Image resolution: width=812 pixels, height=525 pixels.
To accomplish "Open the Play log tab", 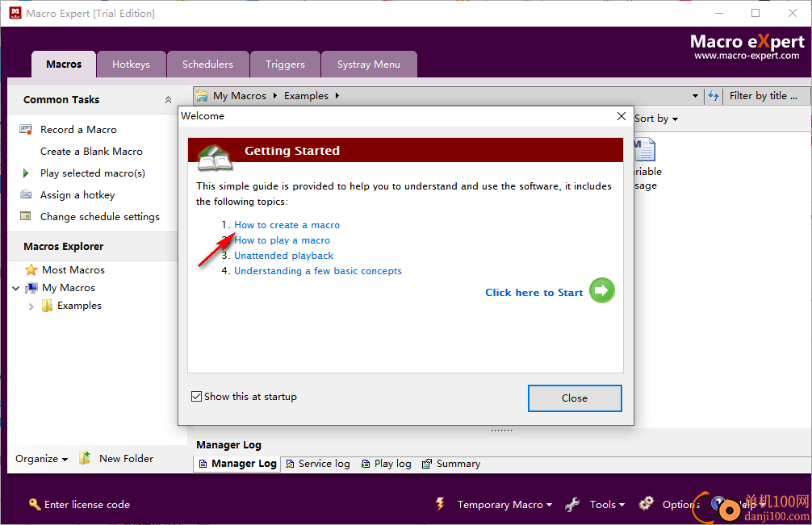I will pos(387,464).
